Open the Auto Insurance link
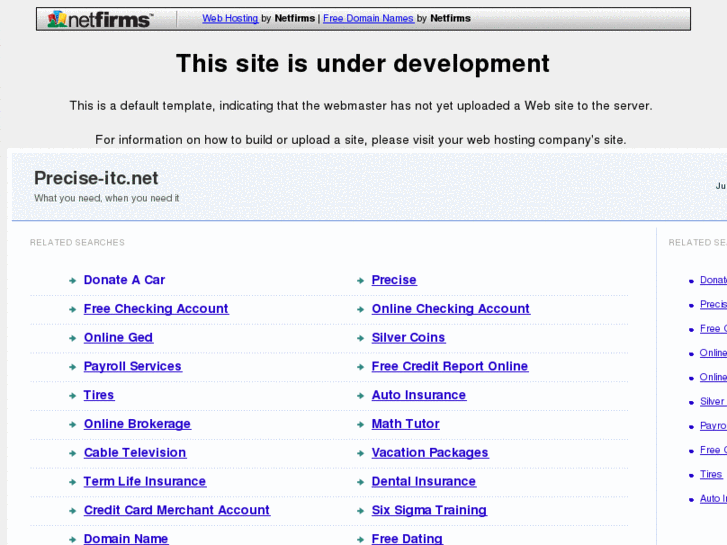This screenshot has width=727, height=545. point(419,395)
